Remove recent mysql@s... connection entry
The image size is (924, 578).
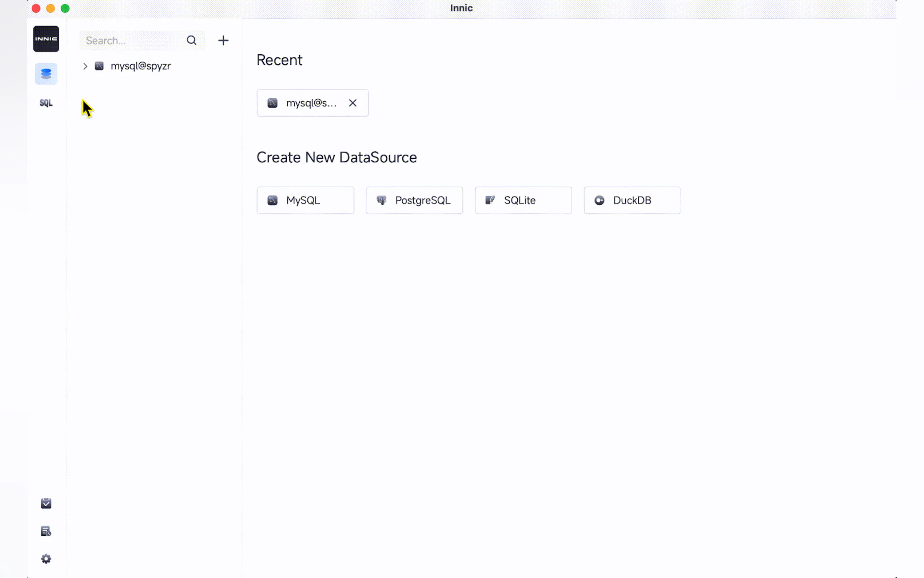[353, 103]
